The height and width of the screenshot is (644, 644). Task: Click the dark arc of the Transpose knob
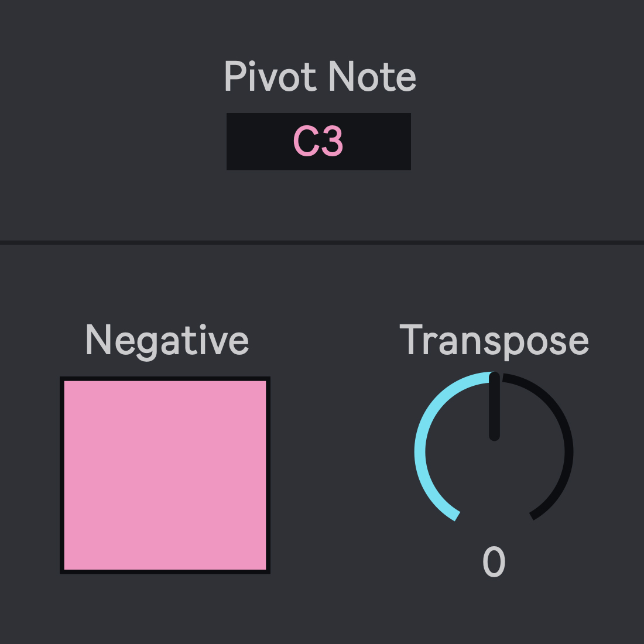563,427
